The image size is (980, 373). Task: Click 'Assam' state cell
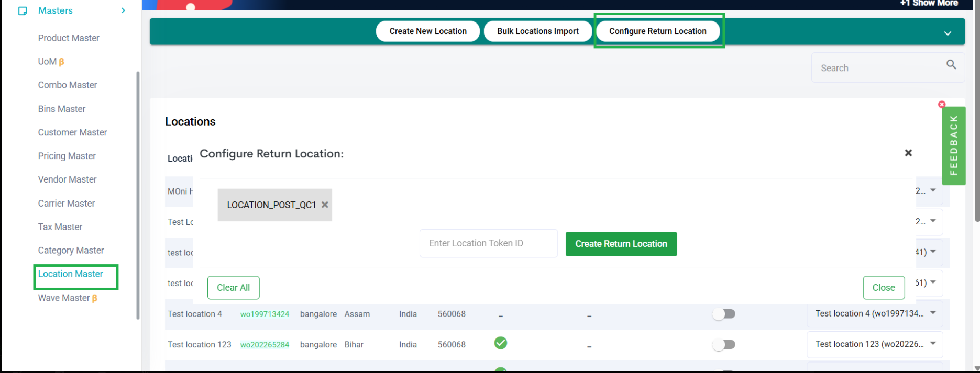pyautogui.click(x=357, y=314)
